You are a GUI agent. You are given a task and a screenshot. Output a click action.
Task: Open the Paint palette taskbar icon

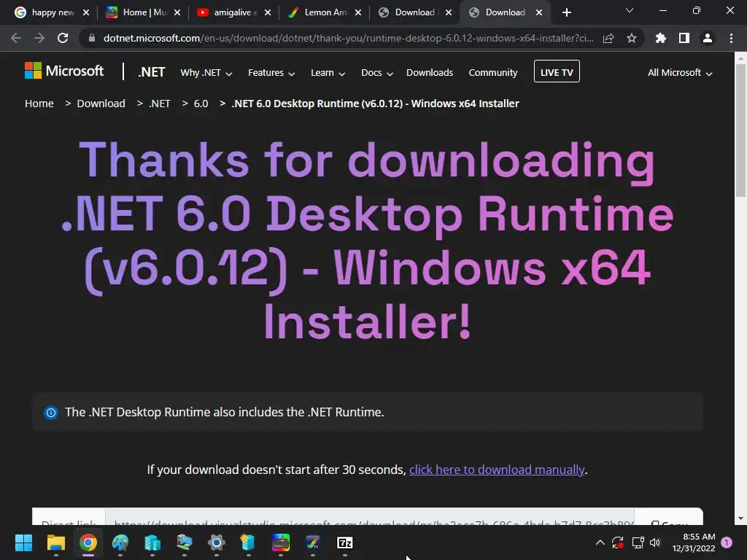[x=120, y=542]
